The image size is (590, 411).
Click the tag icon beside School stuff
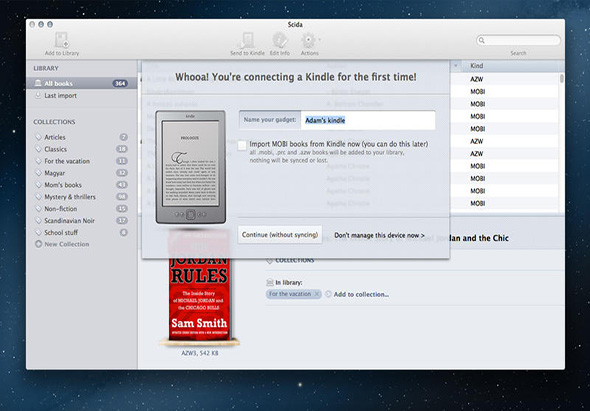point(38,232)
